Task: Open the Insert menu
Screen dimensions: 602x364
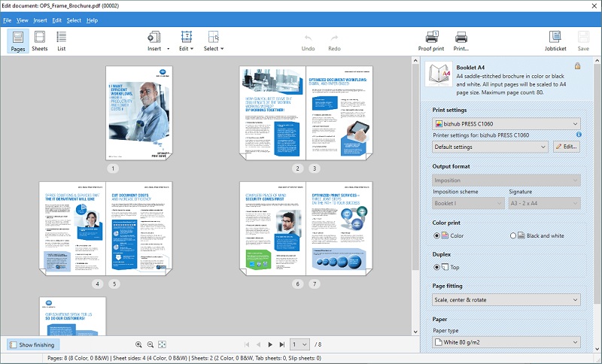Action: (x=40, y=20)
